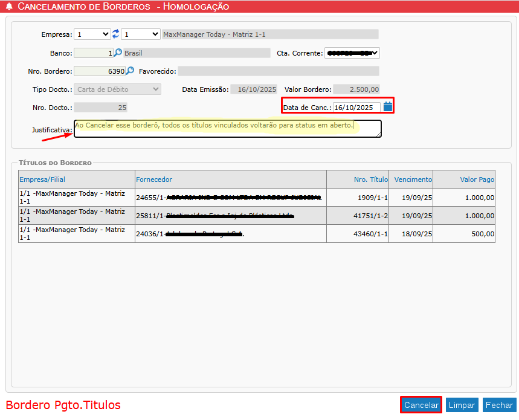Click the blue swap arrows beside Empresa
Screen dimensions: 519x420
tap(116, 34)
